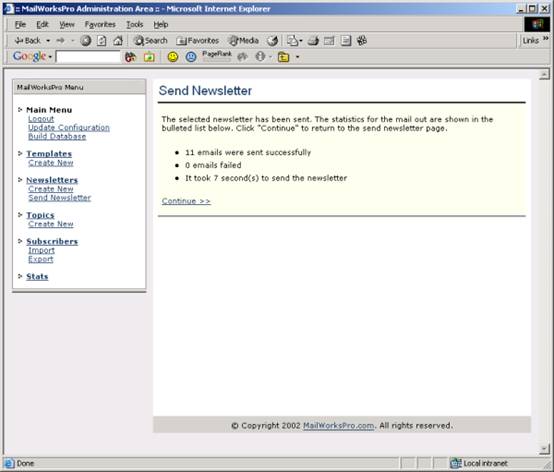Viewport: 554px width, 472px height.
Task: Open the Mail dropdown arrow
Action: [x=301, y=41]
